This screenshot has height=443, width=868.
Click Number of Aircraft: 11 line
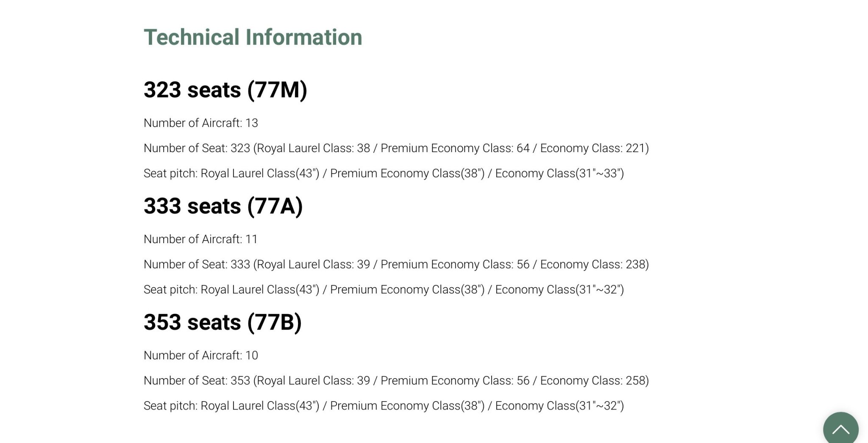[x=201, y=239]
